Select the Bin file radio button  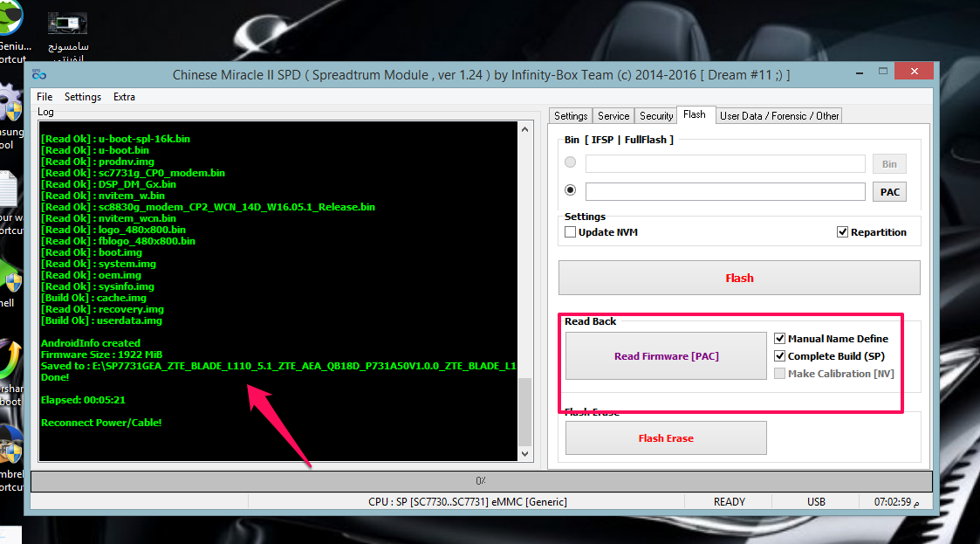pyautogui.click(x=570, y=162)
